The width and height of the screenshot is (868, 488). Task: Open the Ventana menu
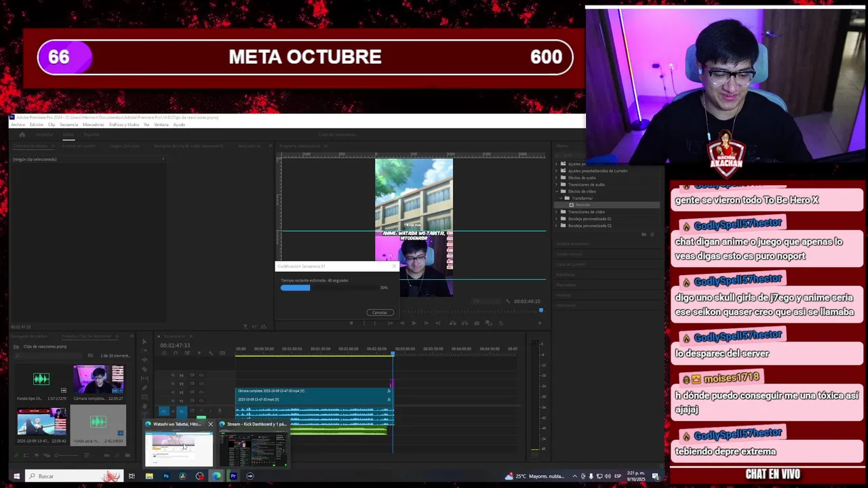pyautogui.click(x=161, y=125)
